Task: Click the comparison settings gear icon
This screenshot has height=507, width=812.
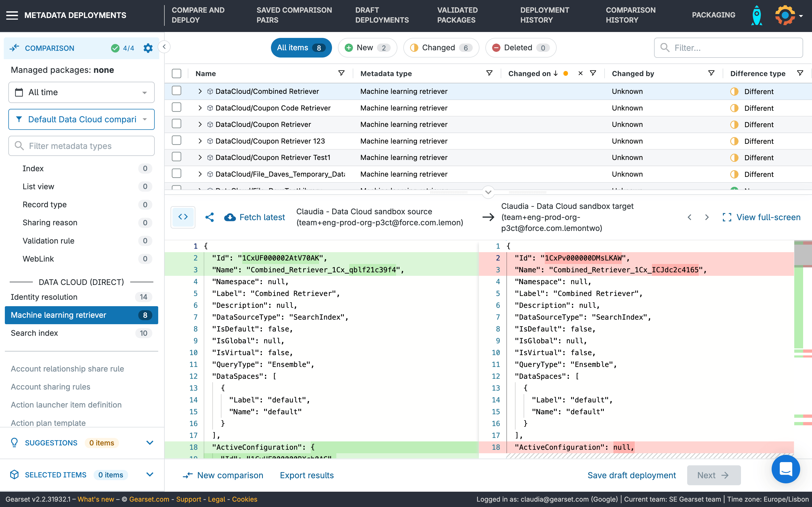Action: point(148,48)
